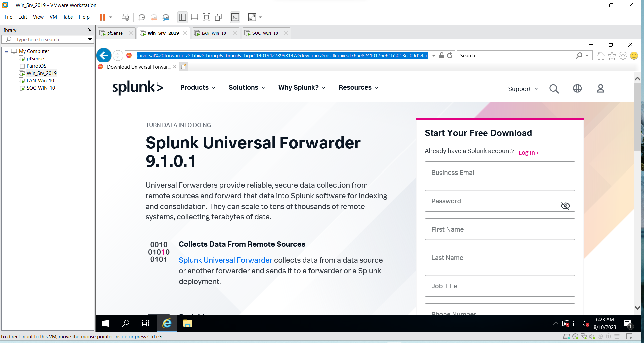The height and width of the screenshot is (343, 644).
Task: Expand the Products menu
Action: pos(198,87)
